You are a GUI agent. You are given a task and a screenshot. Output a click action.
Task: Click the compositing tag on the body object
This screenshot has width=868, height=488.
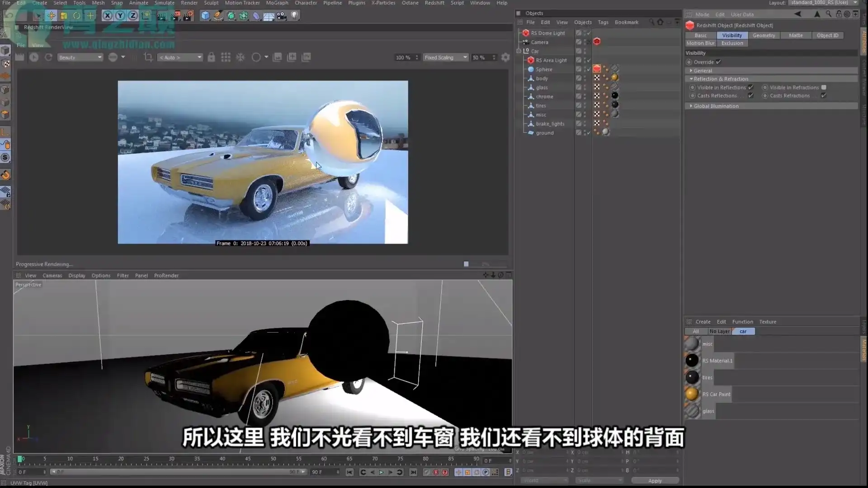point(597,78)
